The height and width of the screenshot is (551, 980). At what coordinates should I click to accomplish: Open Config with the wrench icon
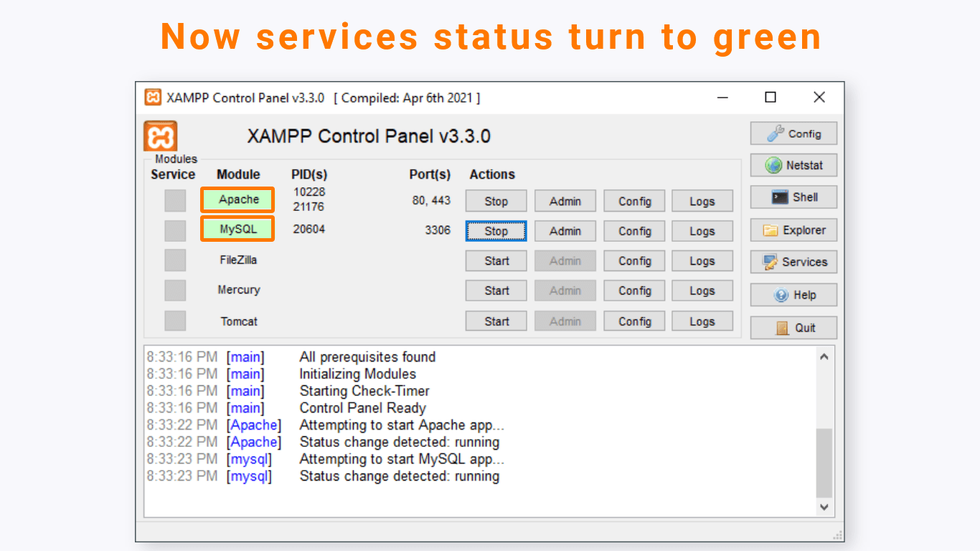(x=793, y=133)
